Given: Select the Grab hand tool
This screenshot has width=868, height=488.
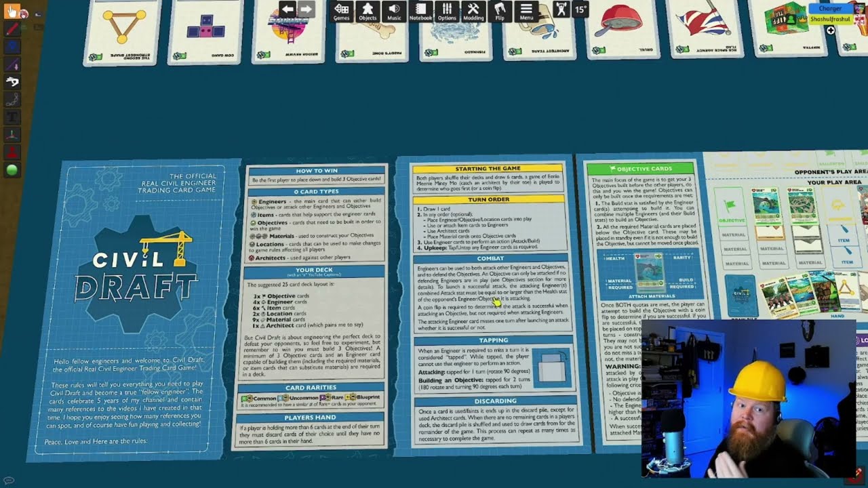Looking at the screenshot, I should click(12, 12).
